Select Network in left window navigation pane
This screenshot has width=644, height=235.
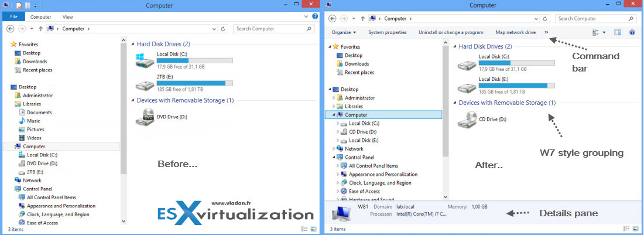(28, 180)
